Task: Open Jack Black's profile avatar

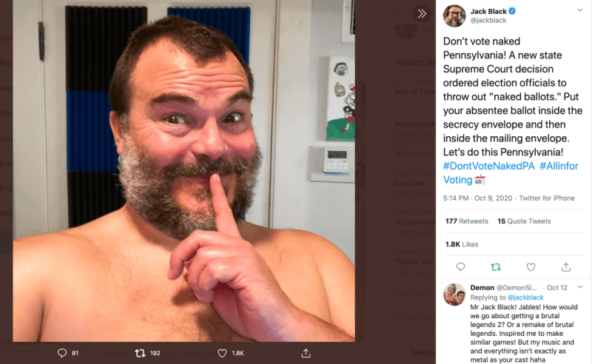Action: [454, 16]
